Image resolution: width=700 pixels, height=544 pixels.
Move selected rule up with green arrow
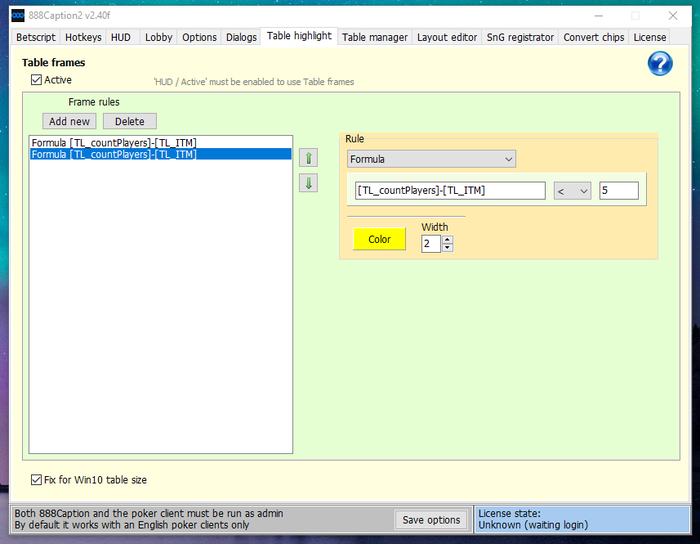click(x=308, y=158)
